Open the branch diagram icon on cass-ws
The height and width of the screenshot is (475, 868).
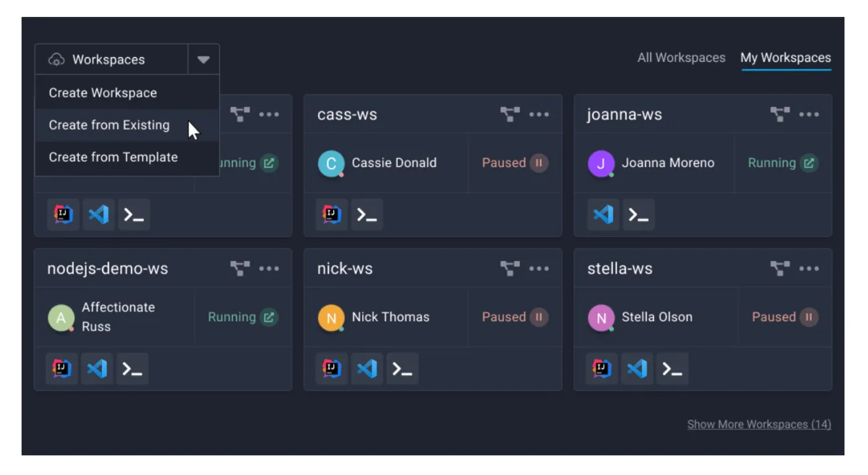point(510,114)
